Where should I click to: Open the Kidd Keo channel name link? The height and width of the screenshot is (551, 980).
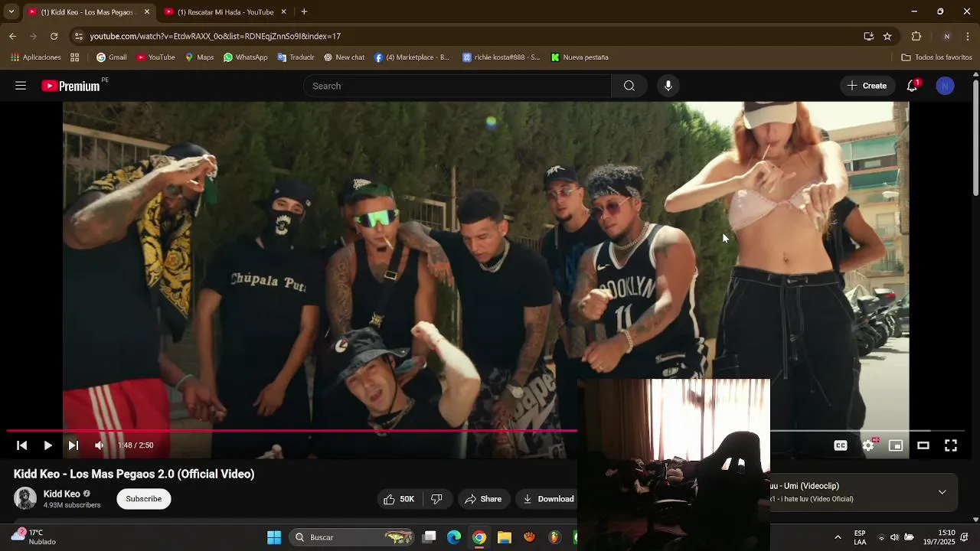click(x=62, y=494)
